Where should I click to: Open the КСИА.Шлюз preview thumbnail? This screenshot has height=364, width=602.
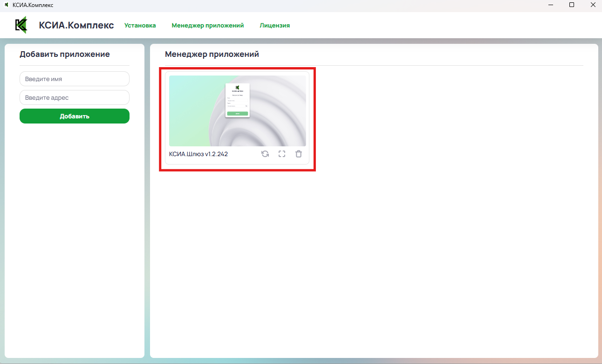tap(238, 111)
